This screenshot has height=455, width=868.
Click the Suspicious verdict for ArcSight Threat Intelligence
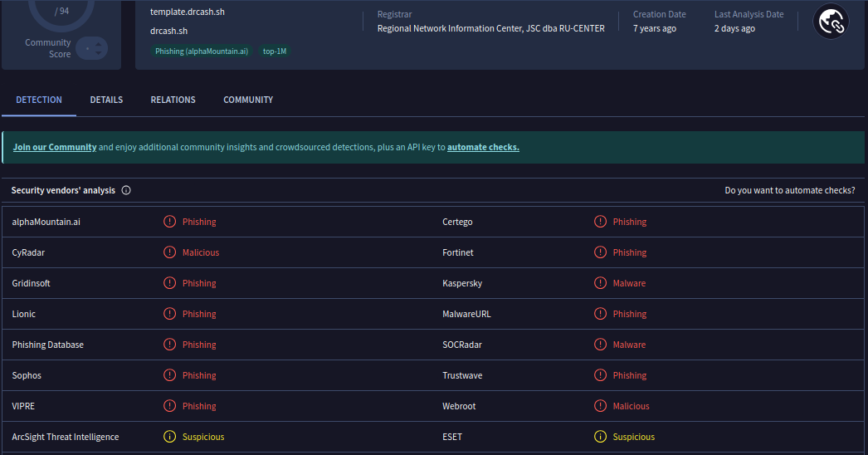(x=203, y=437)
